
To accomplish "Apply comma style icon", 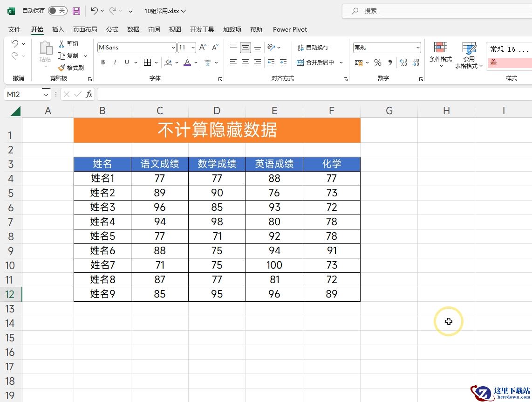I will pos(390,62).
